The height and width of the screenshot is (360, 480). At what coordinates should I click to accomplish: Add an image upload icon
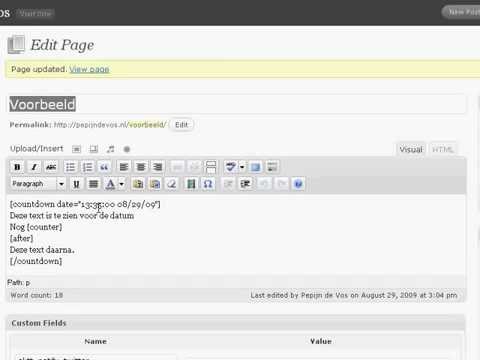[77, 149]
